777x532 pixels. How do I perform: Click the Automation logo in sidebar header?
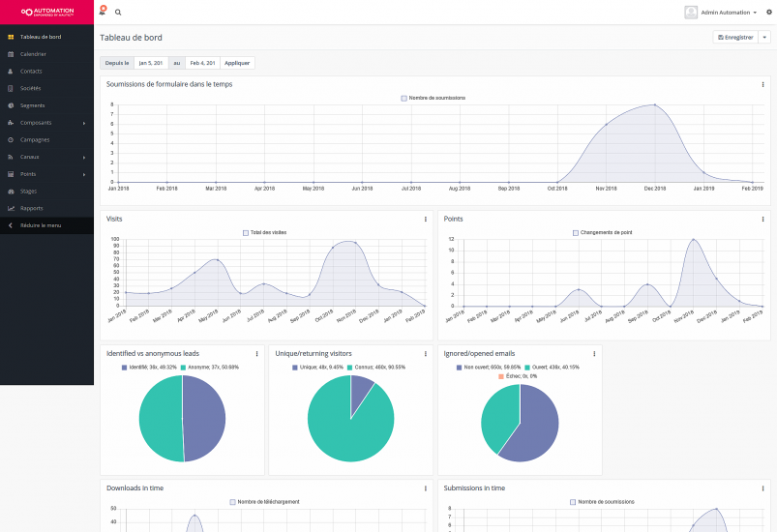point(47,12)
